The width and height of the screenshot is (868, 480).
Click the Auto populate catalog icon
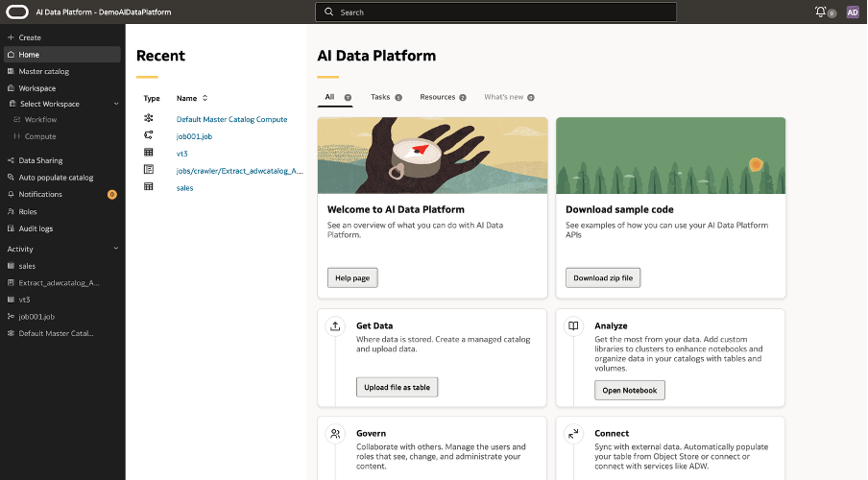click(x=11, y=178)
